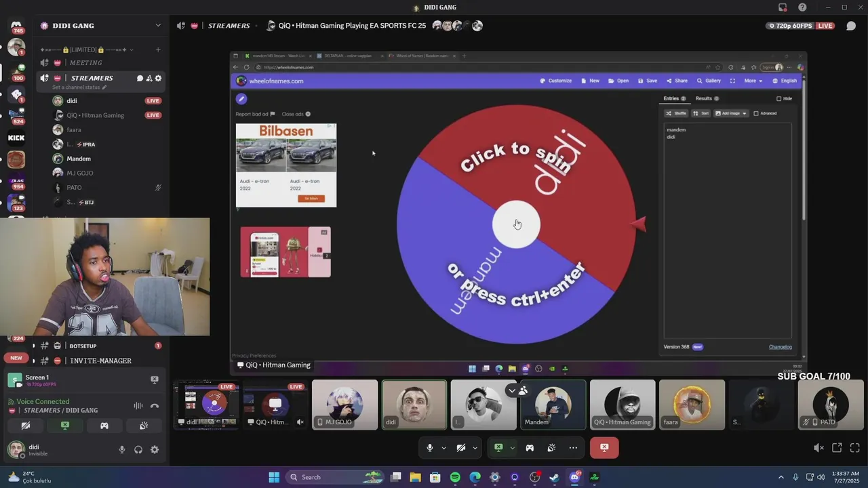868x488 pixels.
Task: Open Windows Start menu
Action: click(274, 477)
